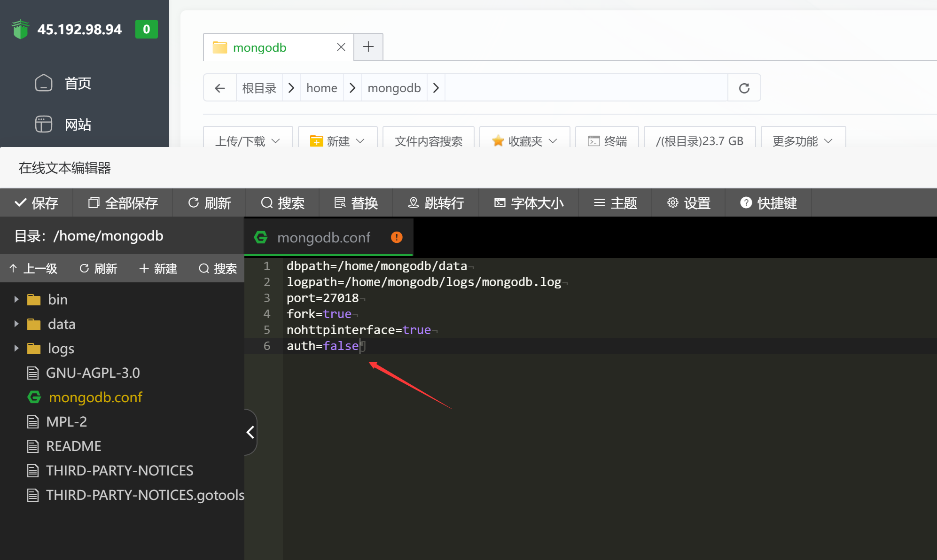Click mongodb breadcrumb segment
Screen dimensions: 937x560
pos(394,88)
